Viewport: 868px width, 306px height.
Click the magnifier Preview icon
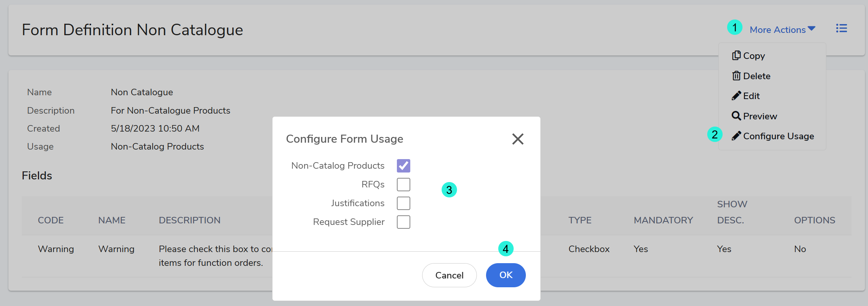pyautogui.click(x=736, y=116)
